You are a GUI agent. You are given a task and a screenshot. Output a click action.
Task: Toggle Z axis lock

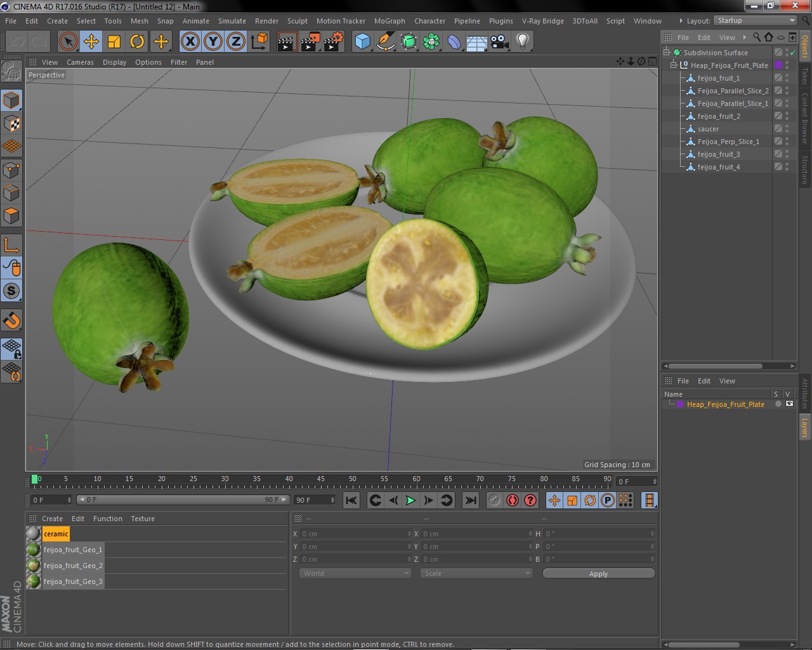236,42
